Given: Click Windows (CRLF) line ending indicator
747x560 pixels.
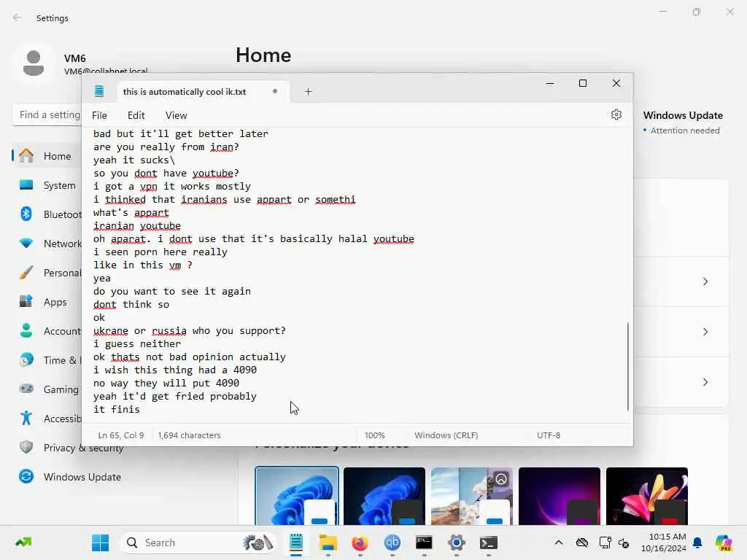Looking at the screenshot, I should point(446,435).
